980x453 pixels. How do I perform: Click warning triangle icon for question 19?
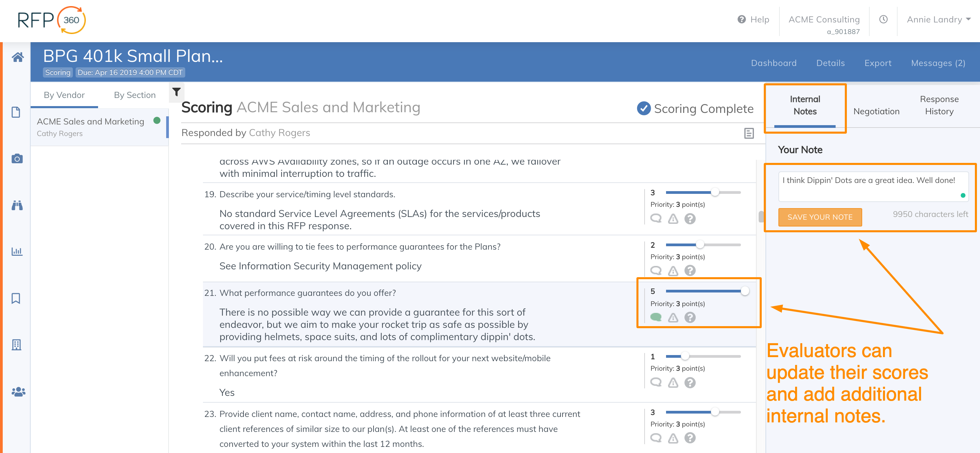point(673,219)
